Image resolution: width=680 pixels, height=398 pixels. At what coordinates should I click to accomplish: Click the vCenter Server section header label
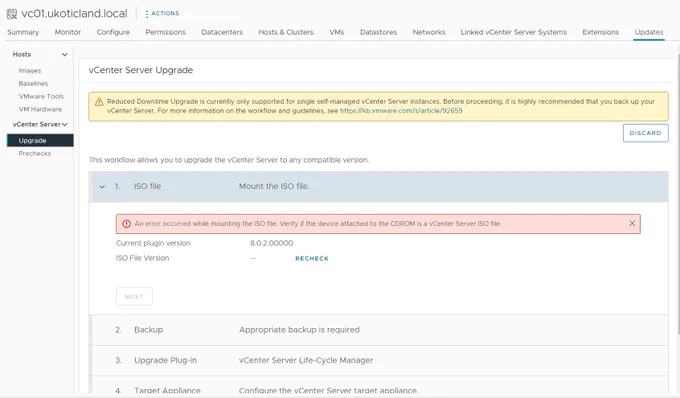pos(36,124)
